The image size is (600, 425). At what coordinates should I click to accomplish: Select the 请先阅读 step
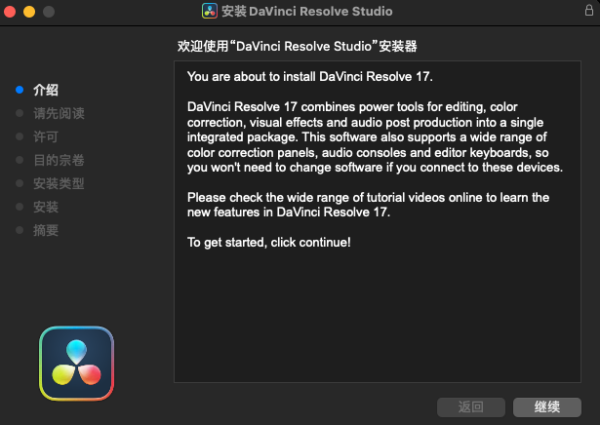(x=58, y=113)
